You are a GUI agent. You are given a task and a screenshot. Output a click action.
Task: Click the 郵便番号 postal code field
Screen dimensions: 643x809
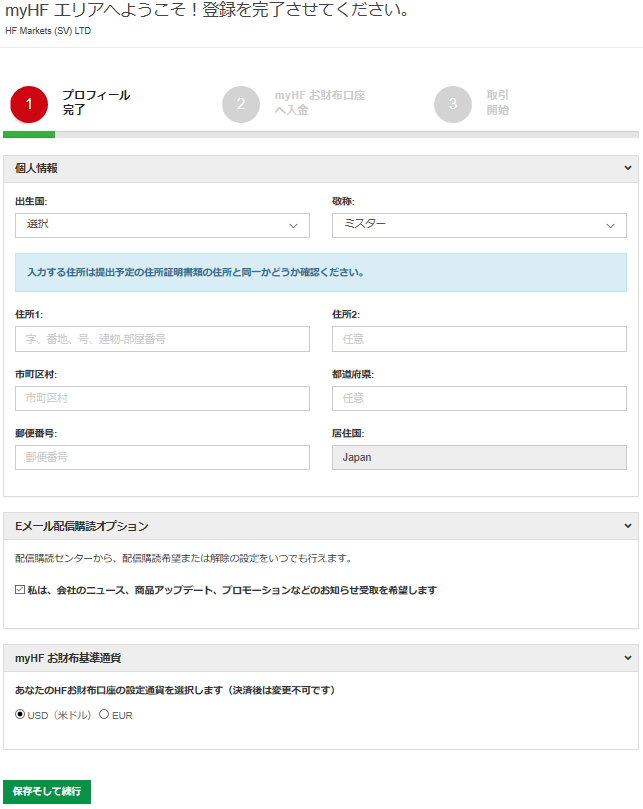point(162,457)
